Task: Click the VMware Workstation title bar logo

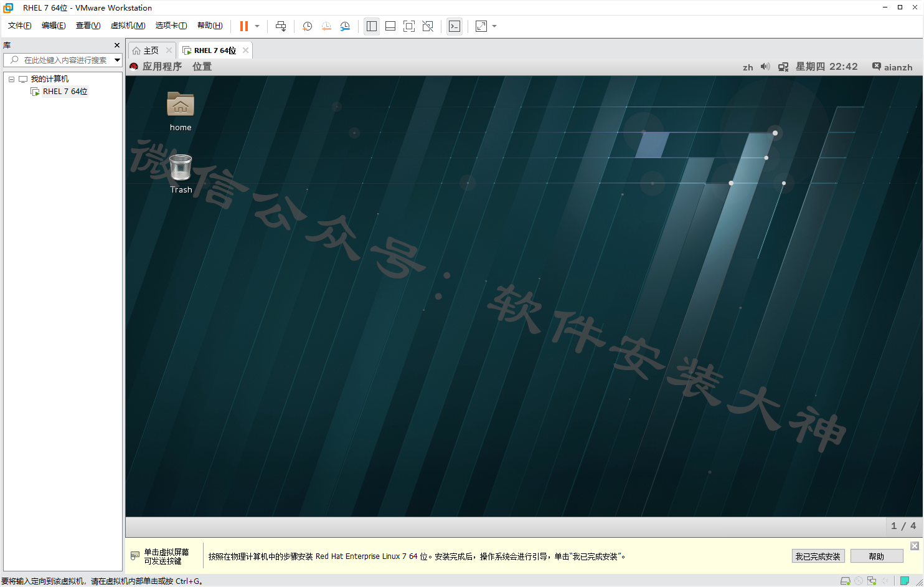Action: pyautogui.click(x=9, y=7)
